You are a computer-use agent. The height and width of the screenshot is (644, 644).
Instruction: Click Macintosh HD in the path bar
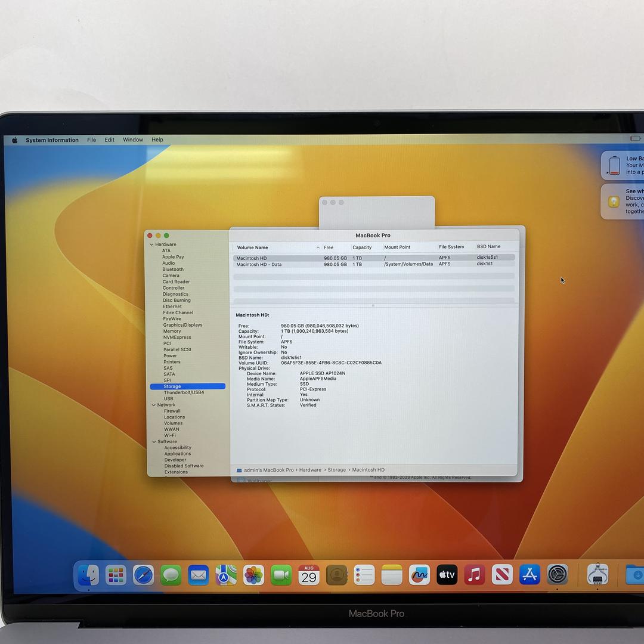click(369, 470)
